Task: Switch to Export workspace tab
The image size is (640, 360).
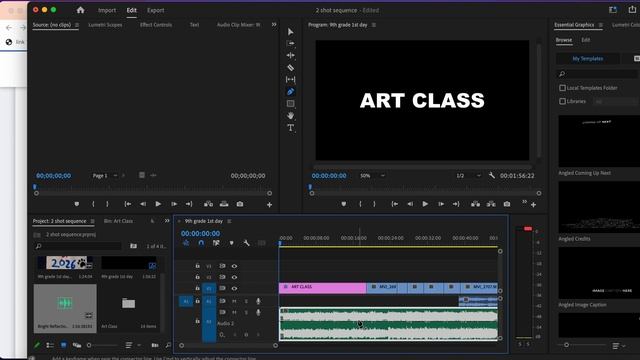Action: 156,10
